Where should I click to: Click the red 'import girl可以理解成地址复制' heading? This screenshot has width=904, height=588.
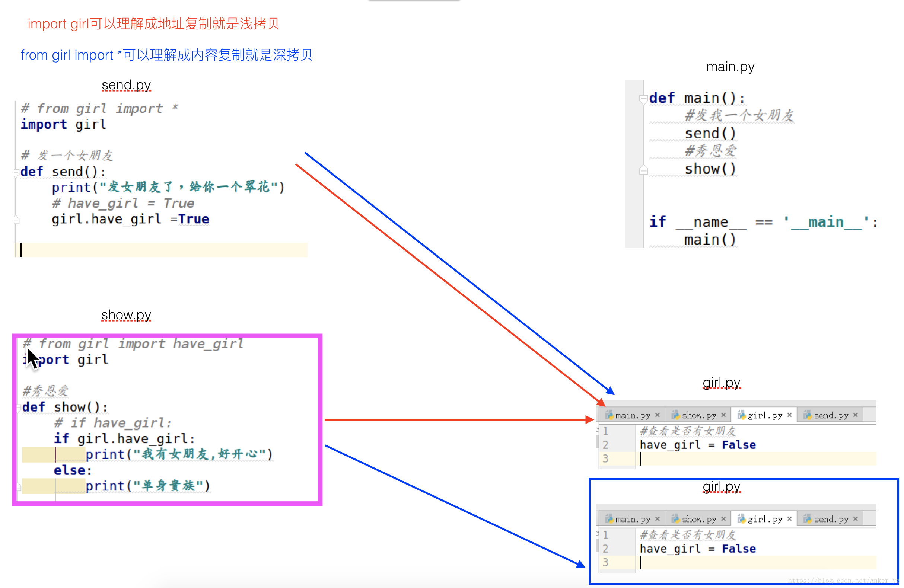coord(153,23)
